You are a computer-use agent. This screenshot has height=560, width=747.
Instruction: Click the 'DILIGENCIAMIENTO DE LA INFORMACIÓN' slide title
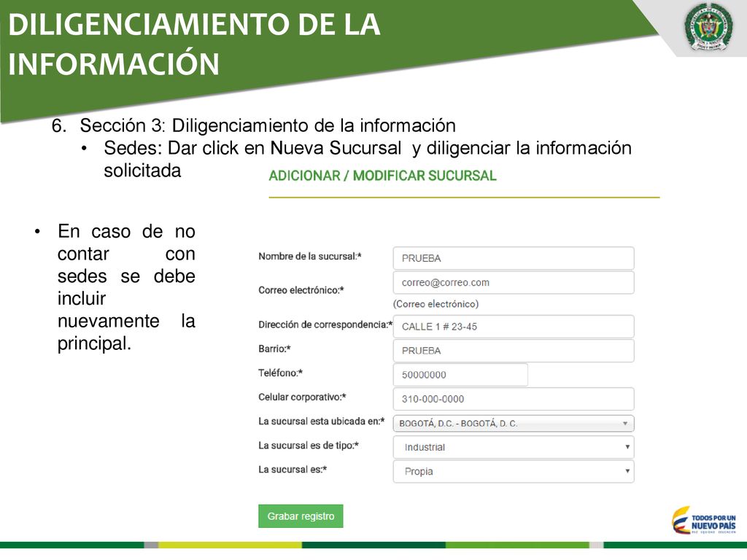tap(194, 44)
